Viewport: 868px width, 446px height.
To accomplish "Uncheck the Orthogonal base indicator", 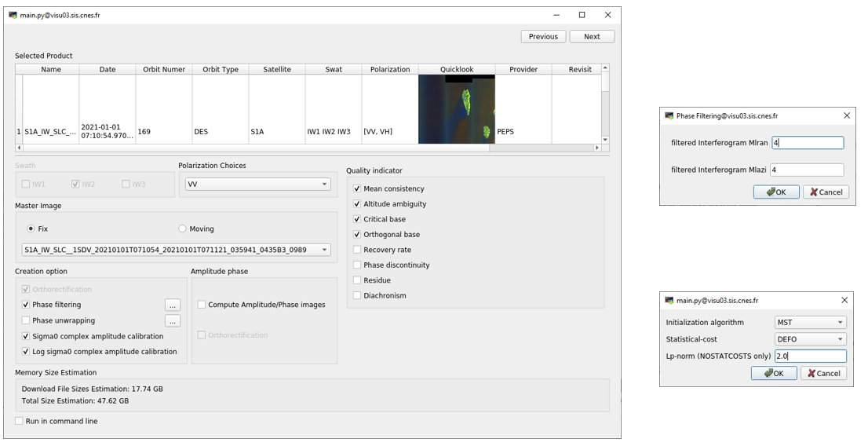I will point(357,234).
